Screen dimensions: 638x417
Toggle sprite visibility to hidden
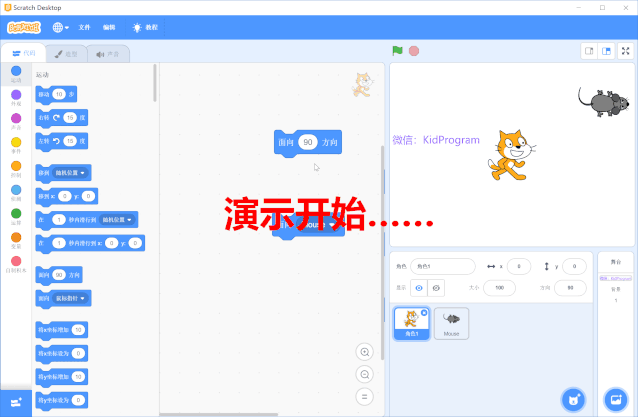(x=437, y=287)
